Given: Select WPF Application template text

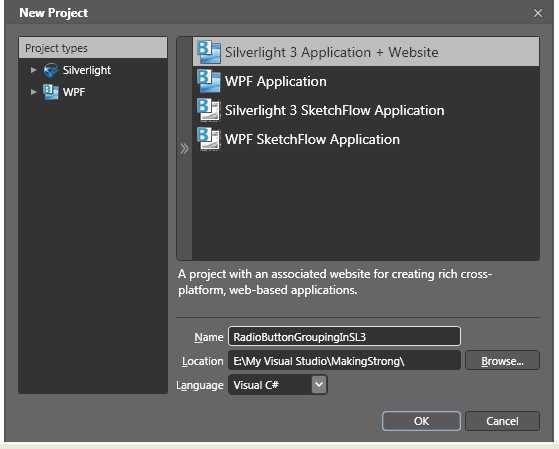Looking at the screenshot, I should 276,81.
